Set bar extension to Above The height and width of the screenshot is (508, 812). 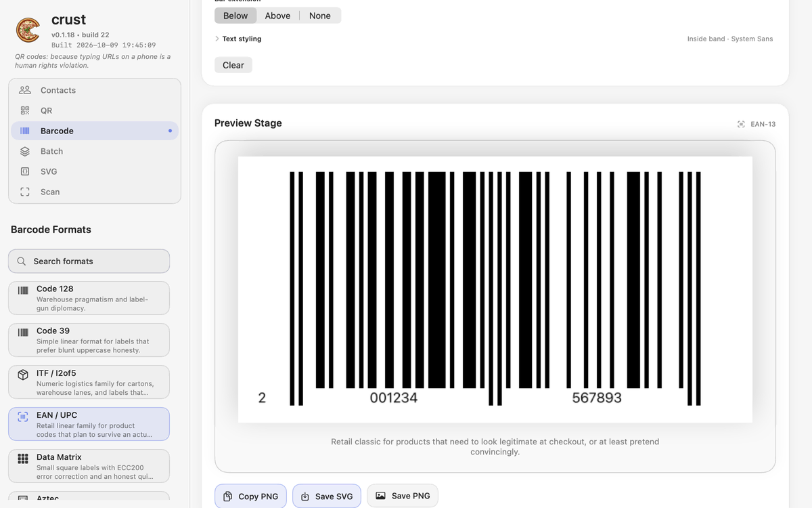[277, 16]
